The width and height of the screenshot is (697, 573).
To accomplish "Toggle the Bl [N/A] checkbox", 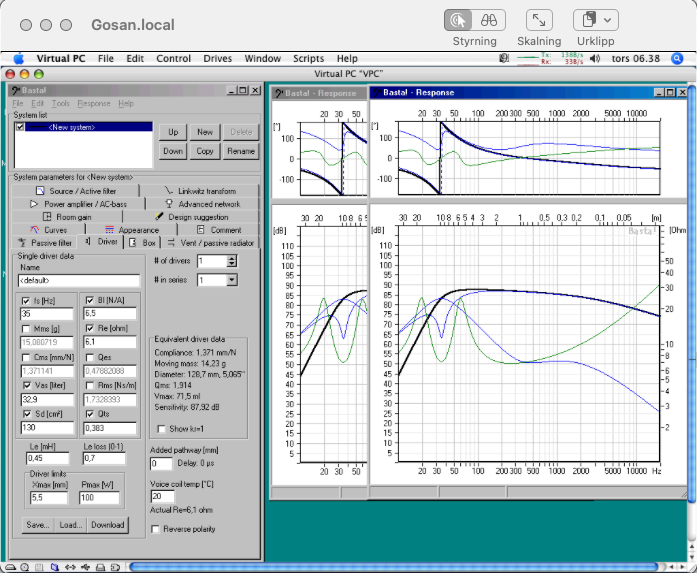I will point(89,301).
